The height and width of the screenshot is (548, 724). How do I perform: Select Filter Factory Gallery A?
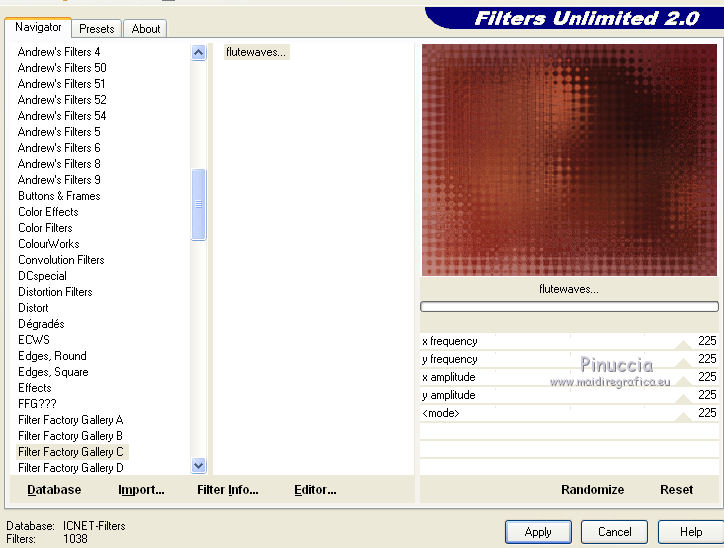point(70,420)
